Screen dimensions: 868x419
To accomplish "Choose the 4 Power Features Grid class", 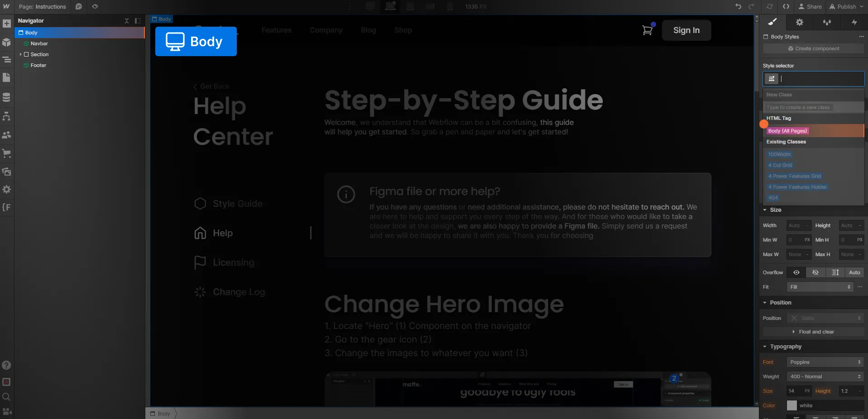I will point(794,176).
